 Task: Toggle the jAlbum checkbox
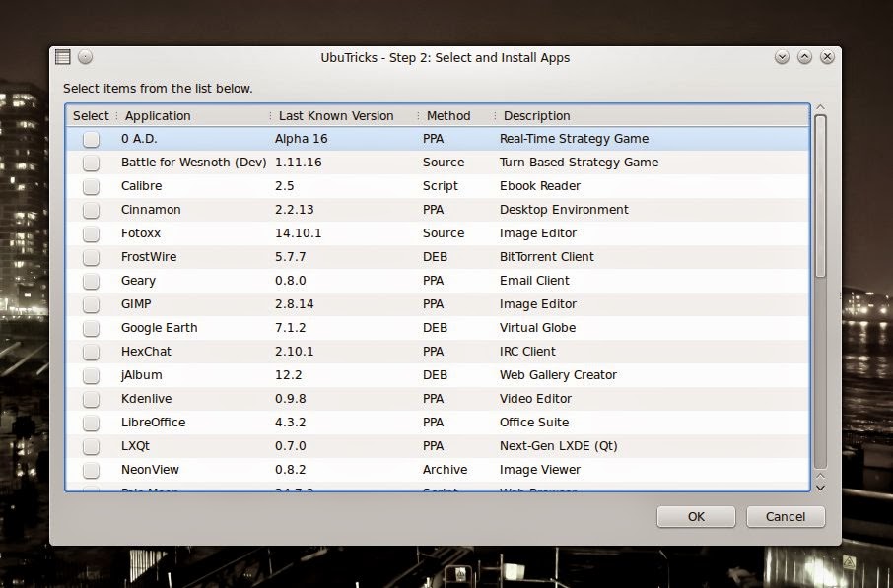91,375
